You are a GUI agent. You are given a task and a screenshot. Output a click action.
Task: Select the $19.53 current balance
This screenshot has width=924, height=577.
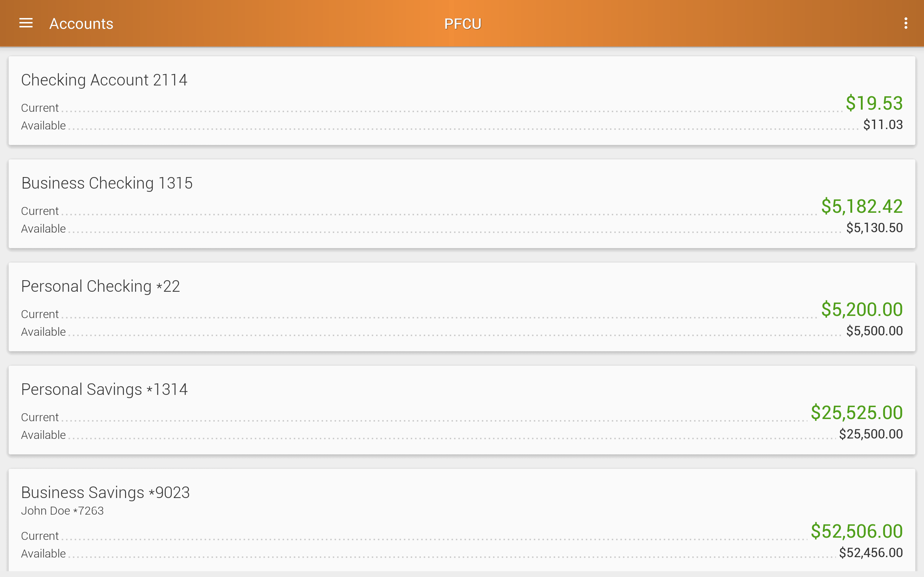pos(874,103)
